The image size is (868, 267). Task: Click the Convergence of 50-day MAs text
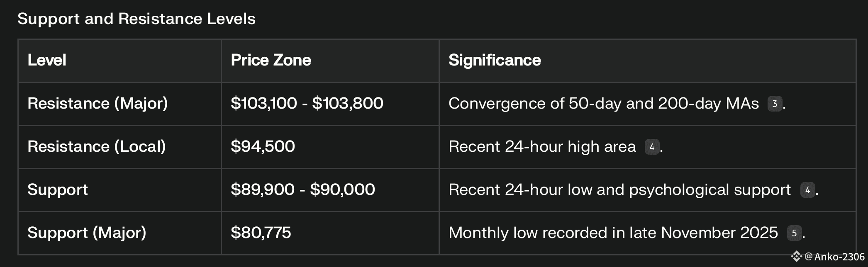pos(603,104)
